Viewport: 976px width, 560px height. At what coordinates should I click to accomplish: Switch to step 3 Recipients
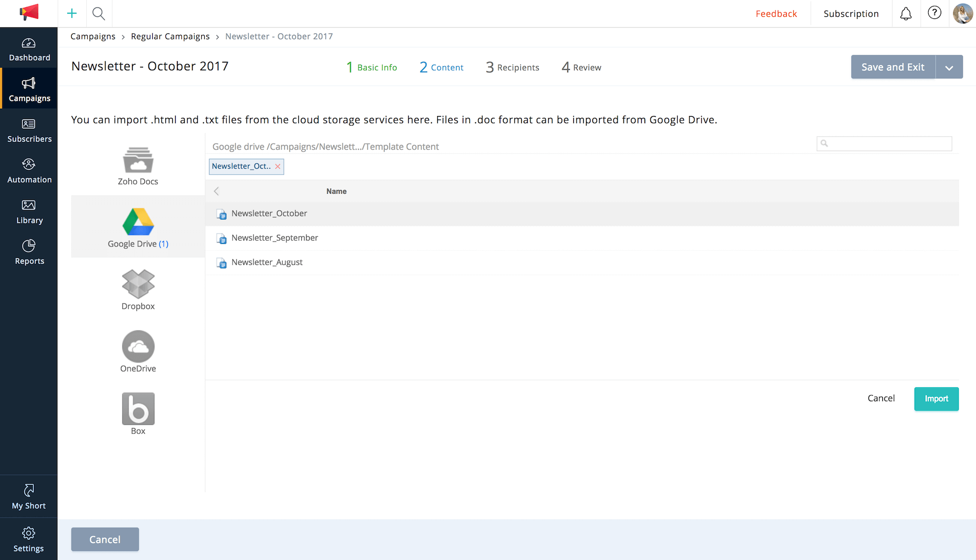click(x=512, y=67)
